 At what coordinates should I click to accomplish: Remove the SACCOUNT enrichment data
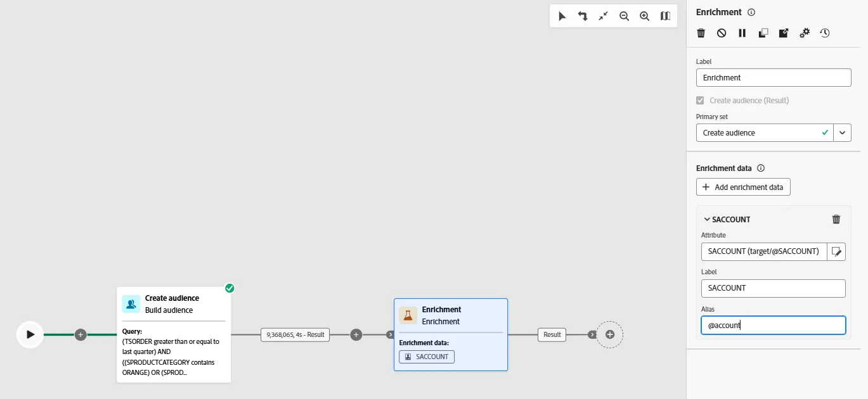836,219
